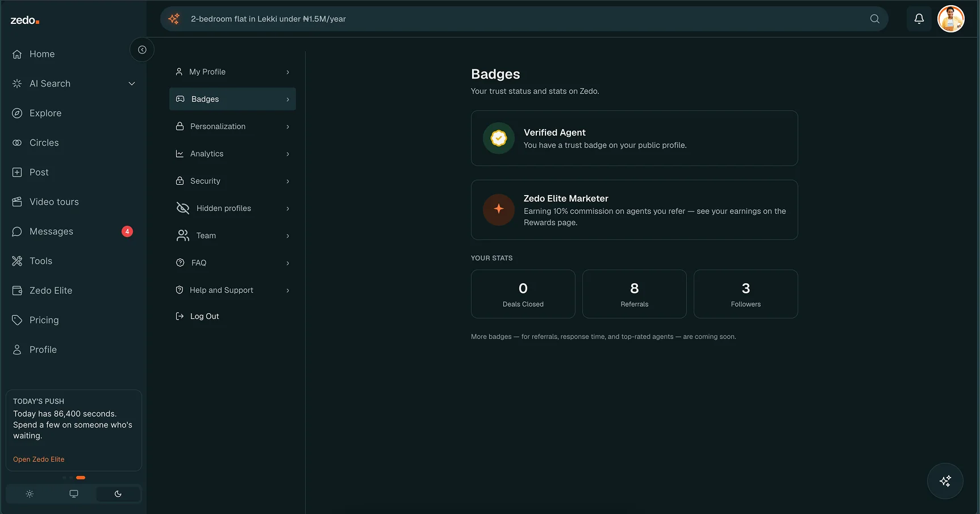Click the Tools wrench icon

[17, 261]
